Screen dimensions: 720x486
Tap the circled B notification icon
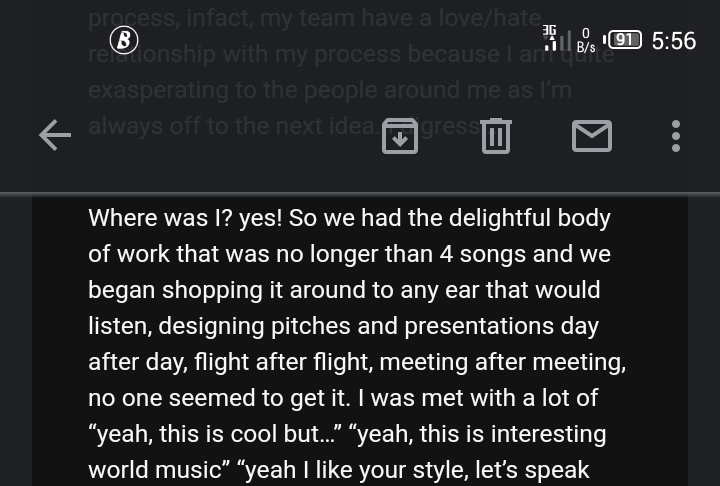124,40
